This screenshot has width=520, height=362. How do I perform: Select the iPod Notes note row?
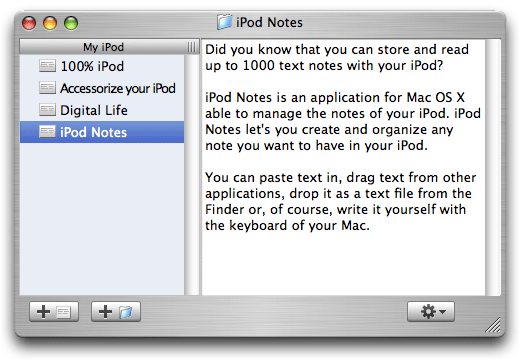(x=102, y=132)
